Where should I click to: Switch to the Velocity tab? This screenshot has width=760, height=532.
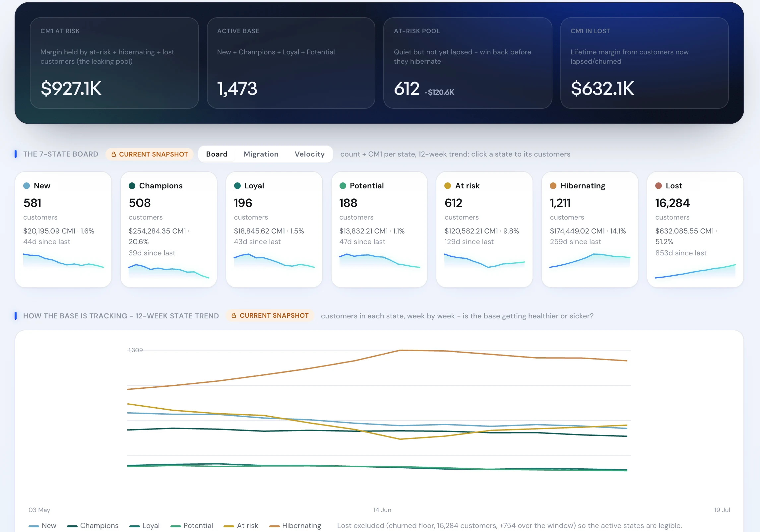coord(309,154)
